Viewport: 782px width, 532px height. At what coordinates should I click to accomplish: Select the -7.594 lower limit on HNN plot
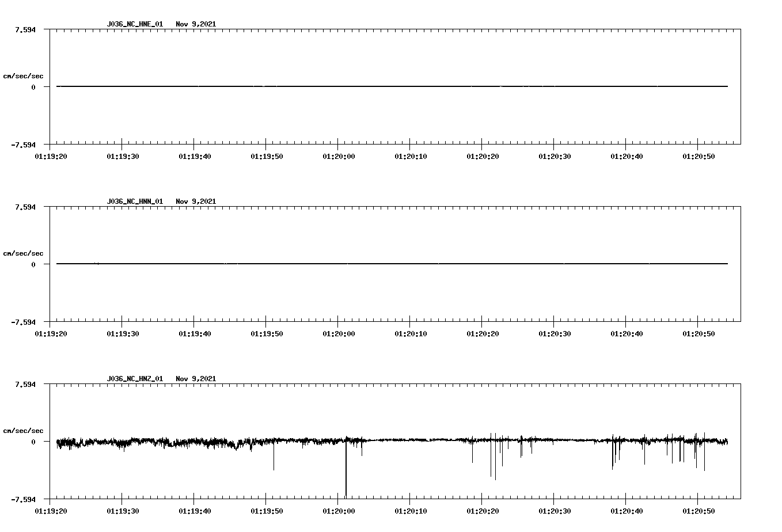pyautogui.click(x=23, y=322)
